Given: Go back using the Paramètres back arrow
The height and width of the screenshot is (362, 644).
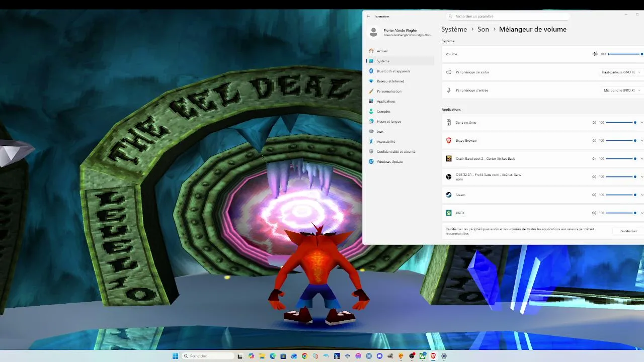Looking at the screenshot, I should click(368, 16).
